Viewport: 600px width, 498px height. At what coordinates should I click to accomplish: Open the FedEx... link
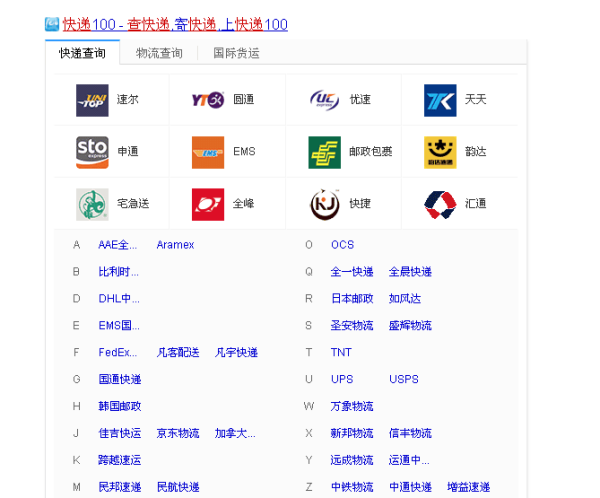tap(117, 353)
